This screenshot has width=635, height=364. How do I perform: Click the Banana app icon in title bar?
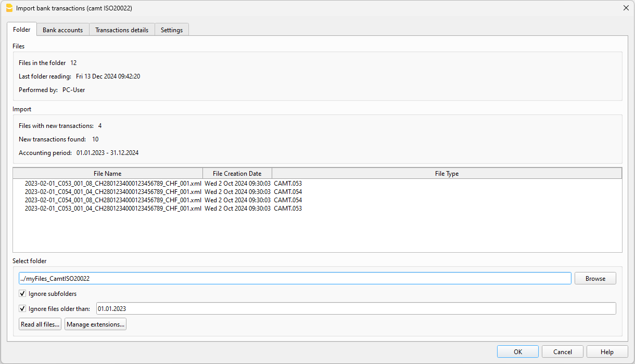coord(9,8)
